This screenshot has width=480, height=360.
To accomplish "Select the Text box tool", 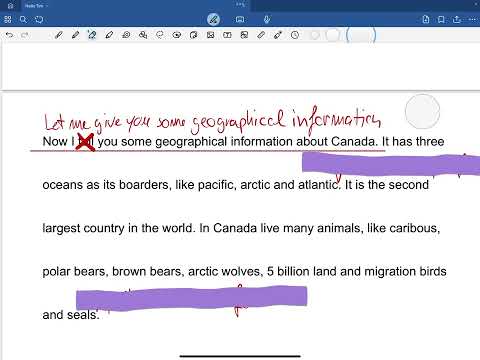I will pos(227,35).
